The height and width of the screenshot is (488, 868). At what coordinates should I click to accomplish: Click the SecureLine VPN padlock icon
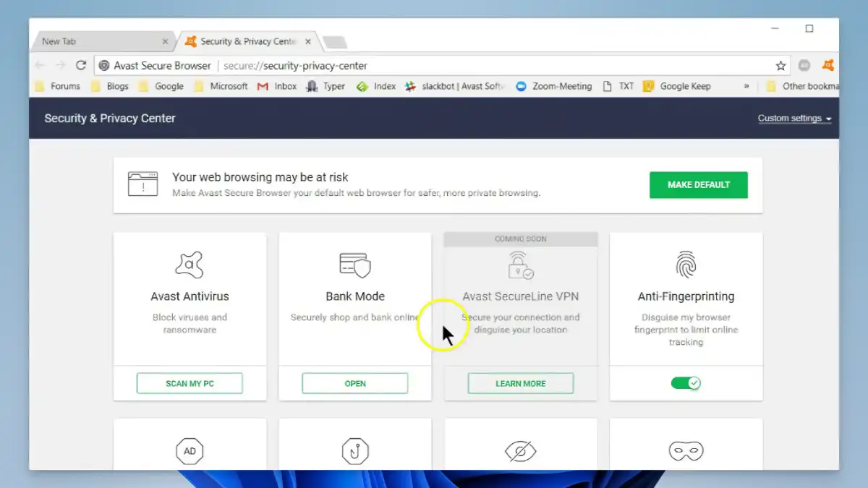(x=520, y=265)
